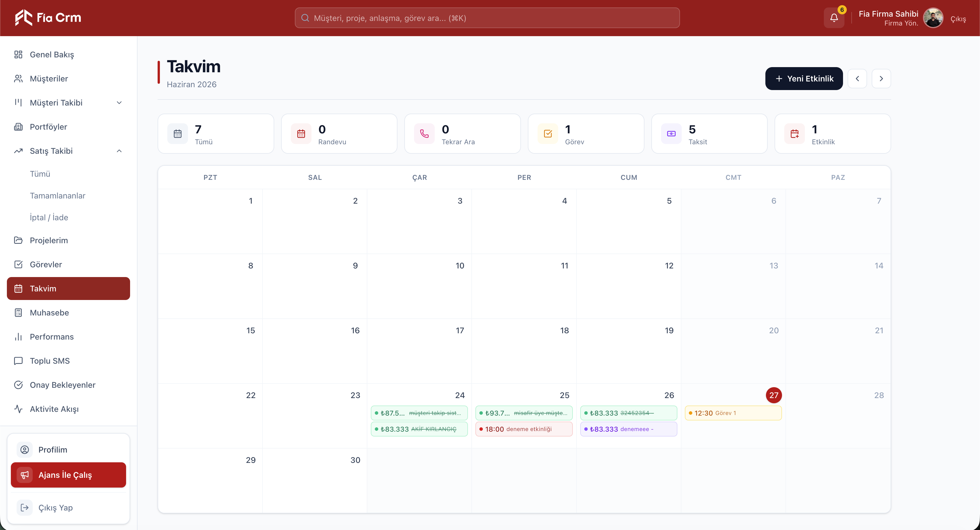Go to previous month arrow
This screenshot has height=530, width=980.
click(857, 78)
